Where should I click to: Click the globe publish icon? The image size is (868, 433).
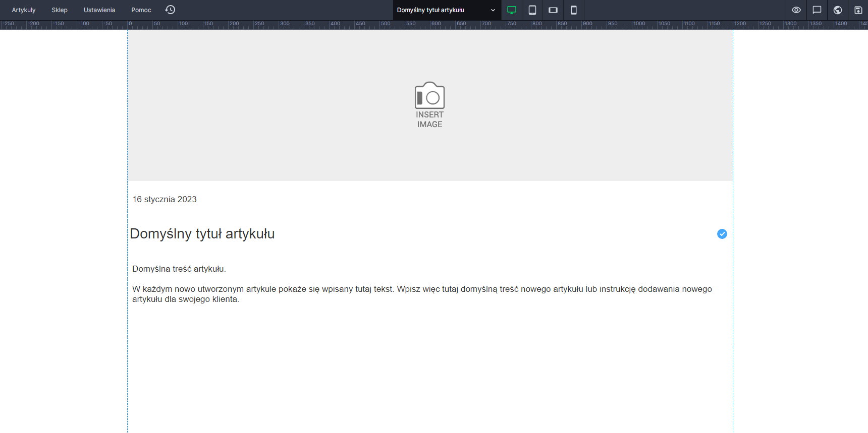point(838,10)
